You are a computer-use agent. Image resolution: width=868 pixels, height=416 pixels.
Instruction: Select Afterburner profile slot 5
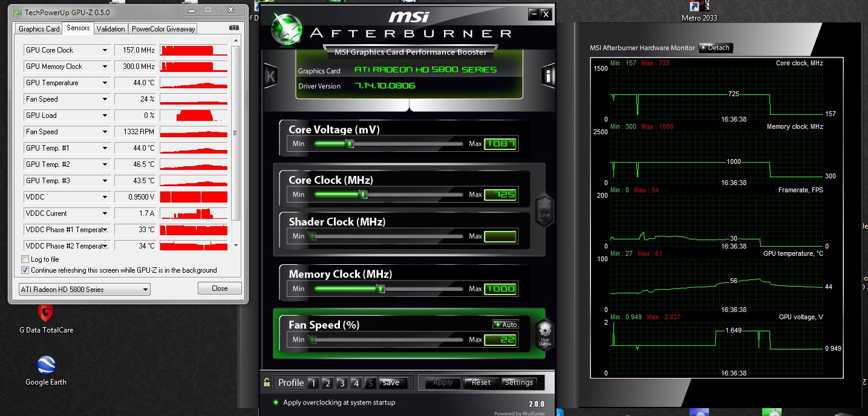pos(370,383)
